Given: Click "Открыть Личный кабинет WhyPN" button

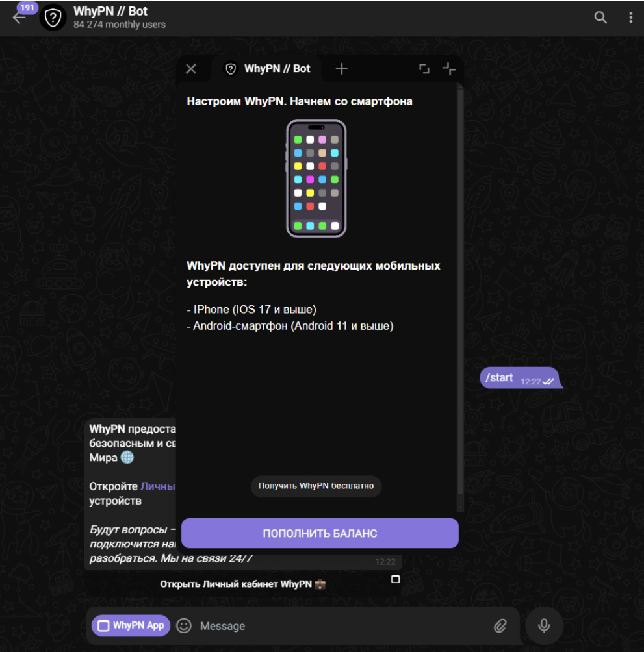Looking at the screenshot, I should pyautogui.click(x=243, y=584).
